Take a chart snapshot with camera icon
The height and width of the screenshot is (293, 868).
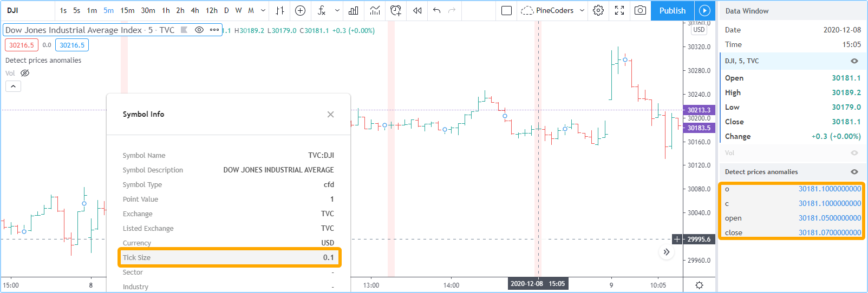point(640,11)
